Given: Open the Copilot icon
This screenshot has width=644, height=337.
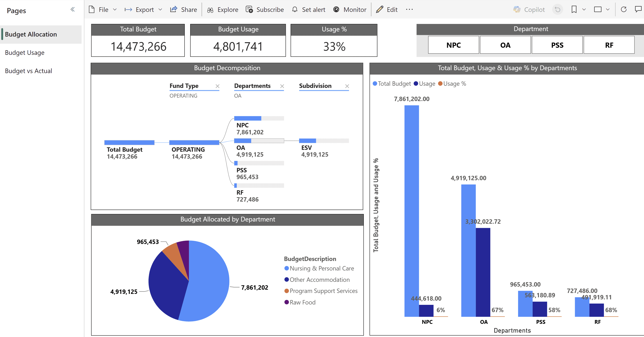Looking at the screenshot, I should (517, 10).
